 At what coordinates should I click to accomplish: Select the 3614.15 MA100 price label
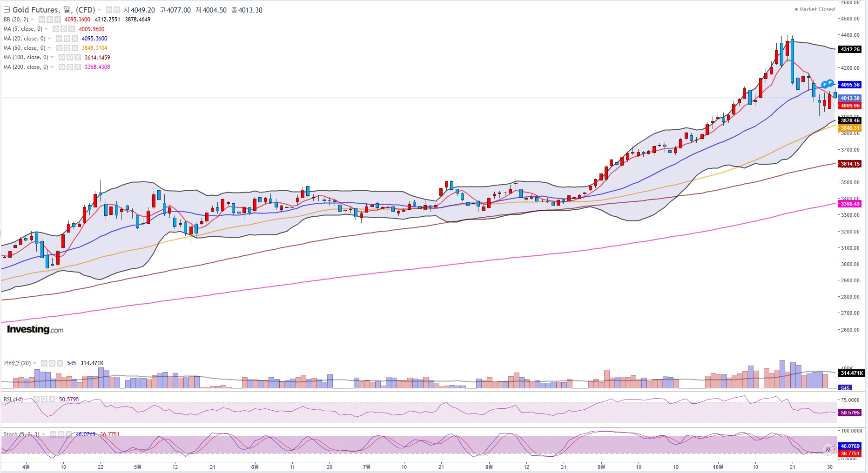click(850, 164)
